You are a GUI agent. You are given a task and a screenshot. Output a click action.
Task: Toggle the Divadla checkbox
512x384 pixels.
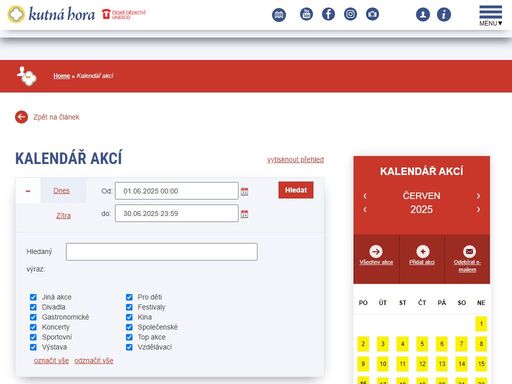[33, 307]
